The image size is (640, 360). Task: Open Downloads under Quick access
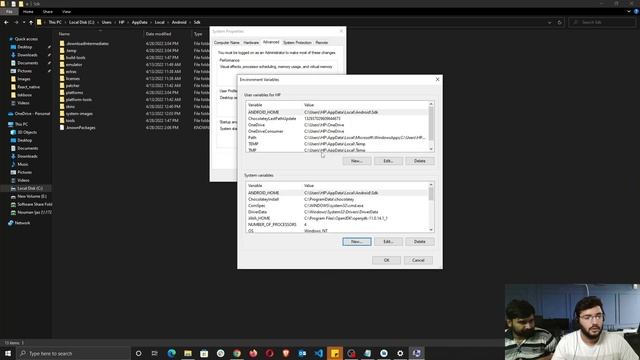[x=27, y=55]
